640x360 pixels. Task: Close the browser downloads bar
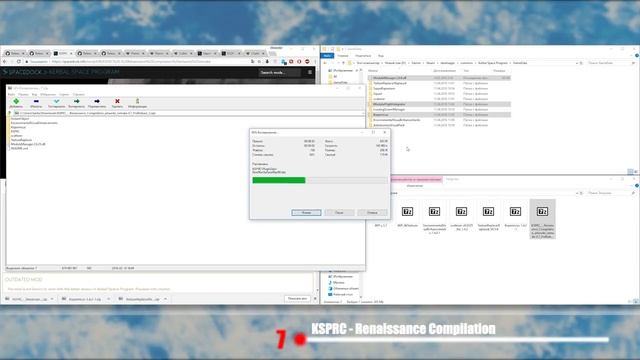[315, 298]
